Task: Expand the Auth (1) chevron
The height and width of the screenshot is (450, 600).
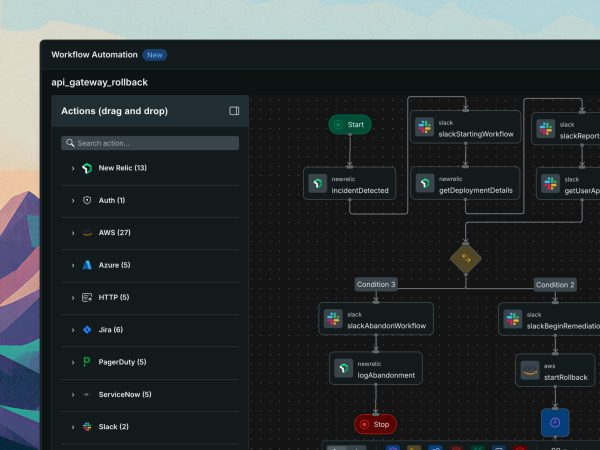Action: [x=73, y=201]
